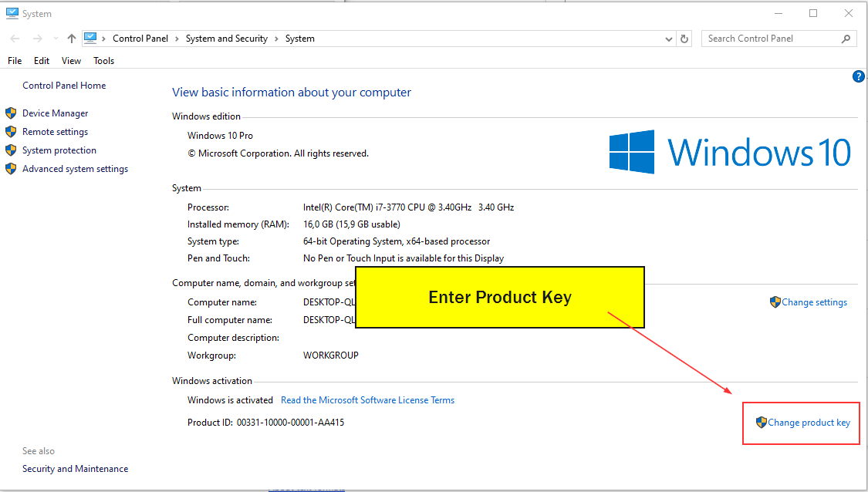Click the Remote settings shield icon
The width and height of the screenshot is (868, 492).
(x=11, y=132)
